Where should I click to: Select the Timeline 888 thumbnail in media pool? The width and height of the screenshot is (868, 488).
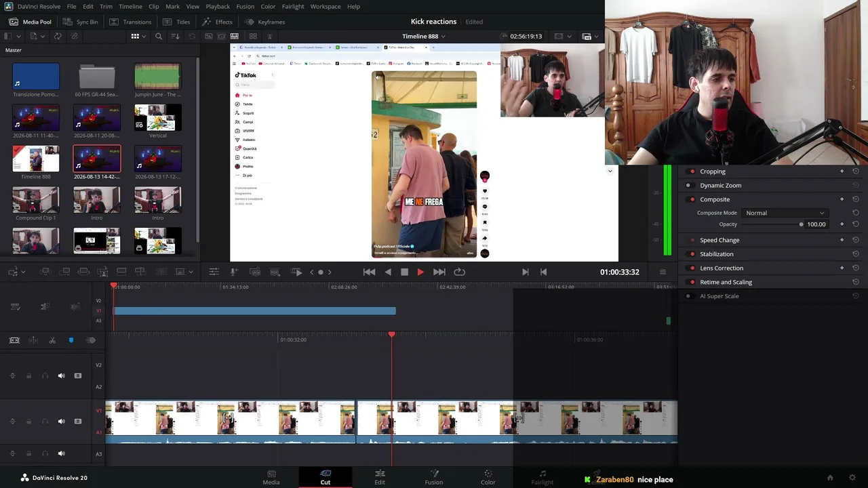pos(36,159)
